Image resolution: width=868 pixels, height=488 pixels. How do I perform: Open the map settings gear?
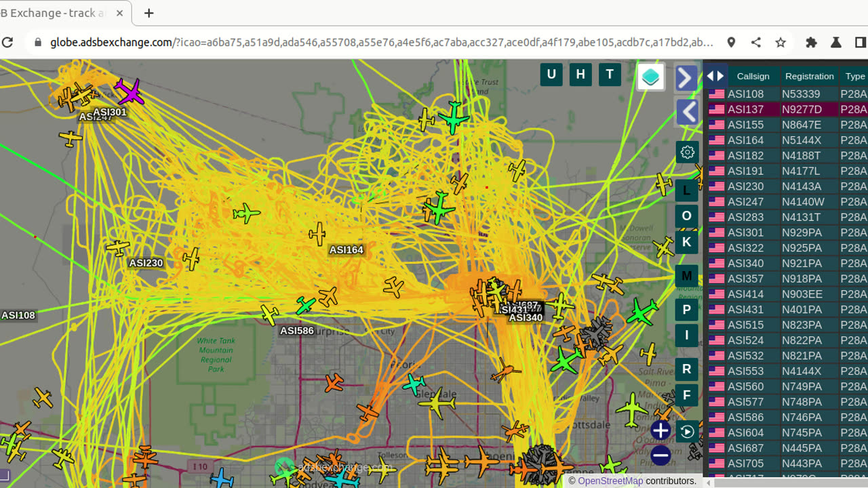tap(687, 152)
